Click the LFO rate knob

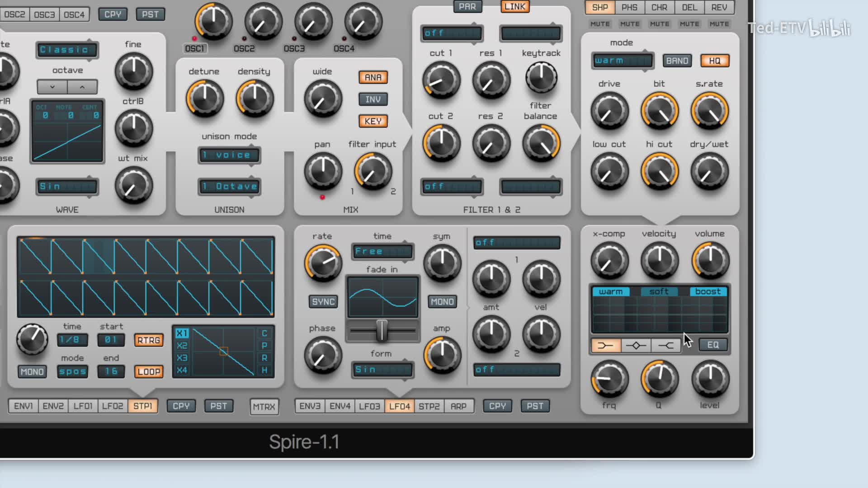coord(323,263)
